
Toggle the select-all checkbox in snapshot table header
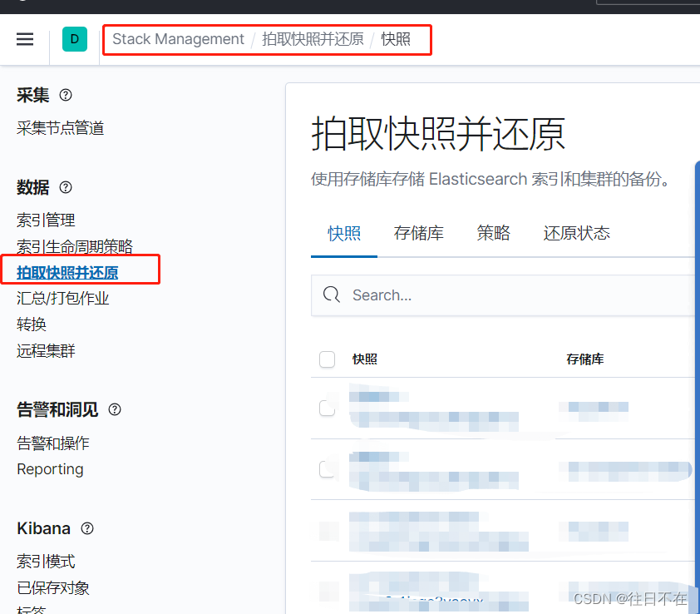(327, 359)
